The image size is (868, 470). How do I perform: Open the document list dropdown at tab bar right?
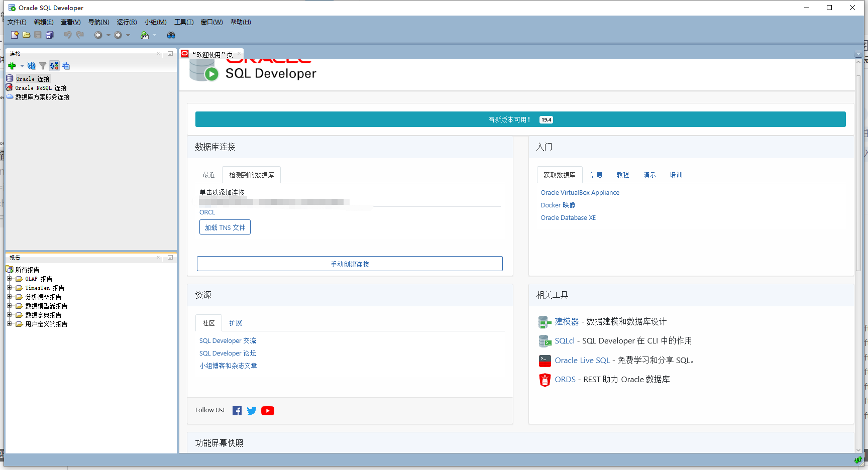858,54
